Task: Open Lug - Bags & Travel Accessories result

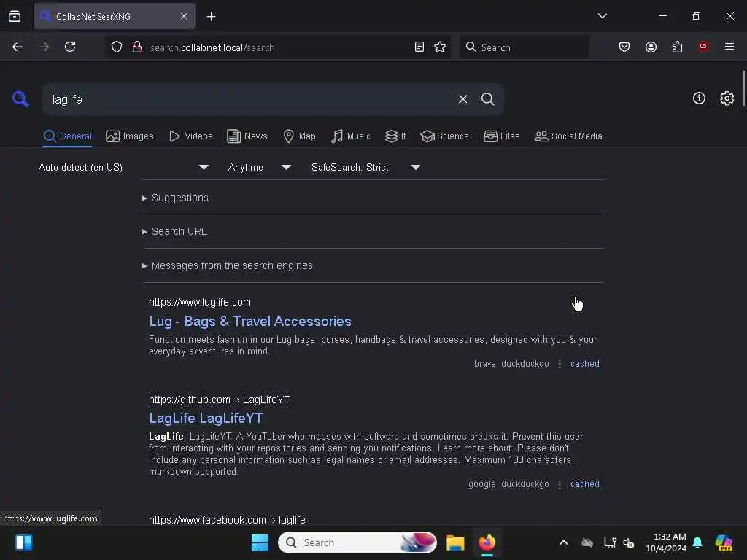Action: pyautogui.click(x=250, y=321)
